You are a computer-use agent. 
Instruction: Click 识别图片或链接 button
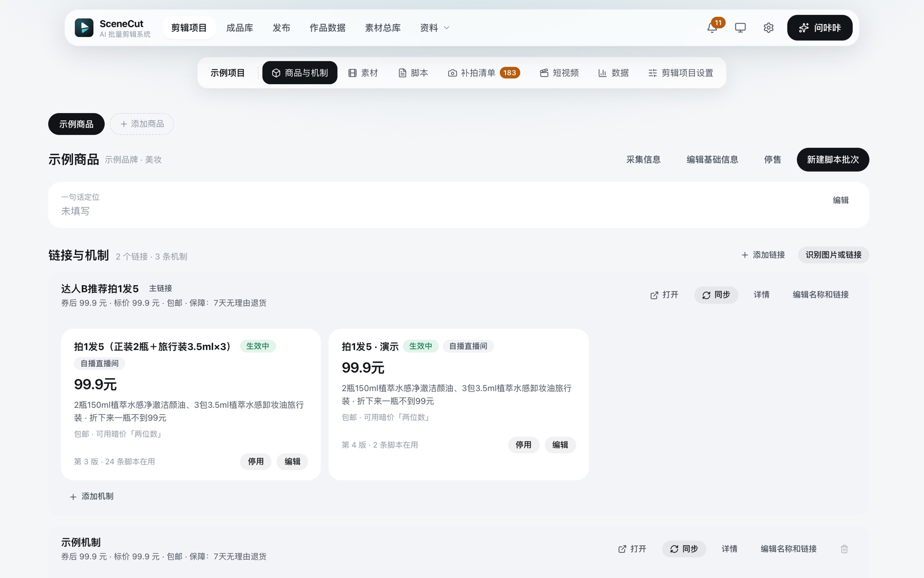833,255
